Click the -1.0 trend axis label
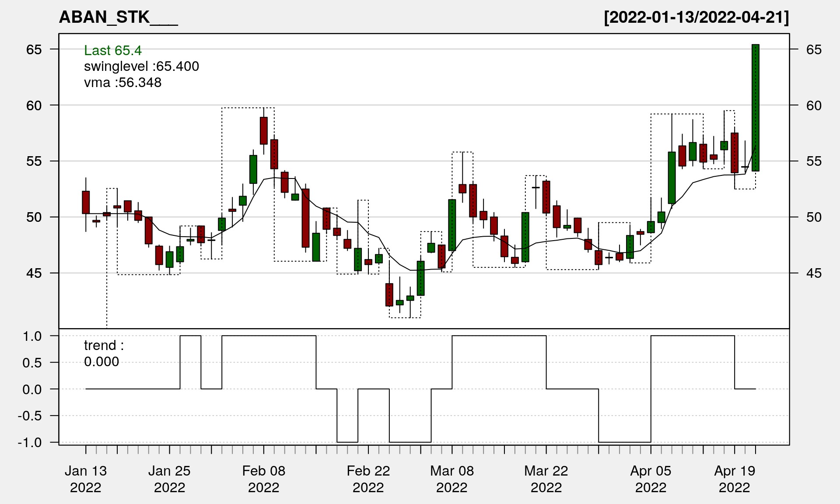 (30, 443)
